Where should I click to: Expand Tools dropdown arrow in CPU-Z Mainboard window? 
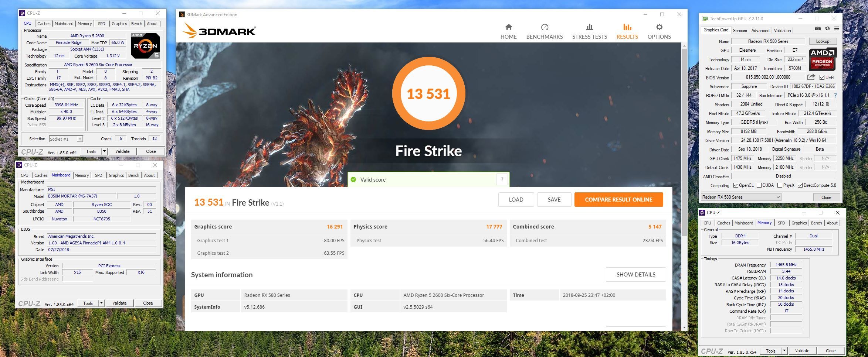(101, 303)
